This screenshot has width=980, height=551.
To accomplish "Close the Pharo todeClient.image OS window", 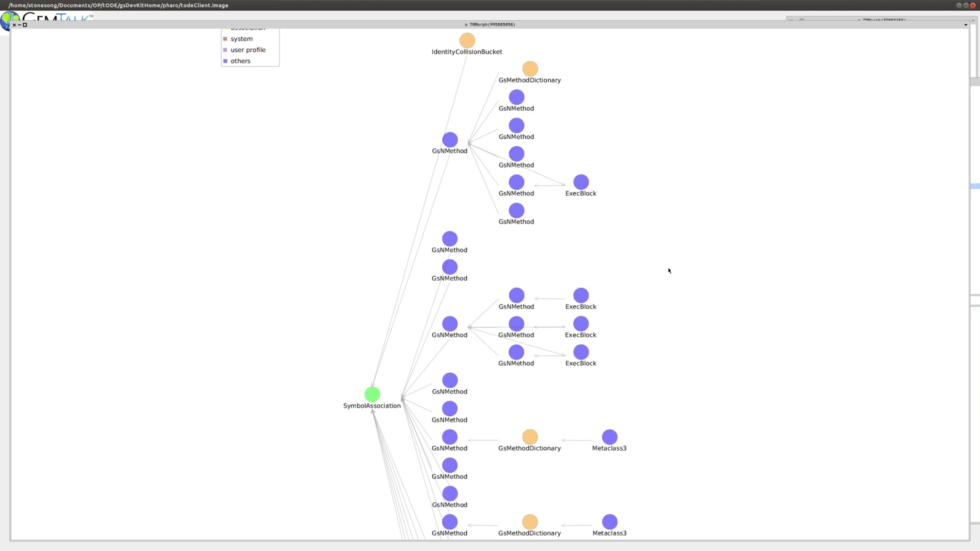I will click(x=973, y=5).
